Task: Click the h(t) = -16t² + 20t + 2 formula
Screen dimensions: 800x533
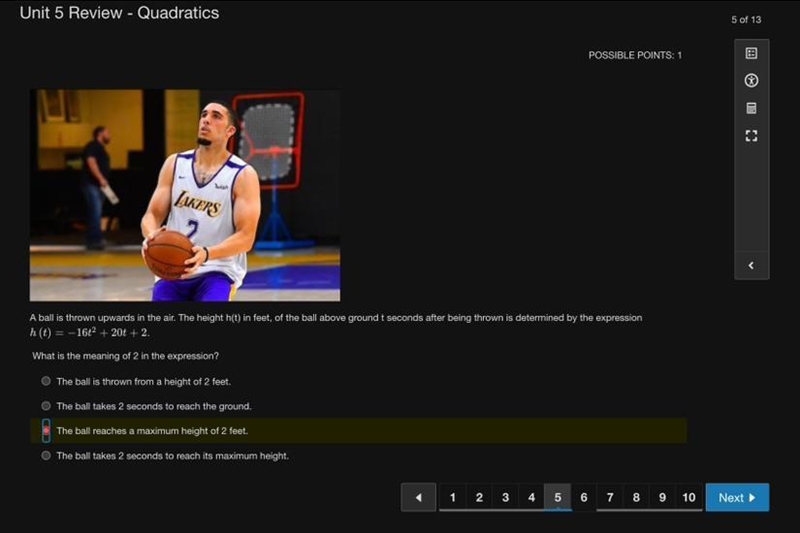Action: [89, 333]
